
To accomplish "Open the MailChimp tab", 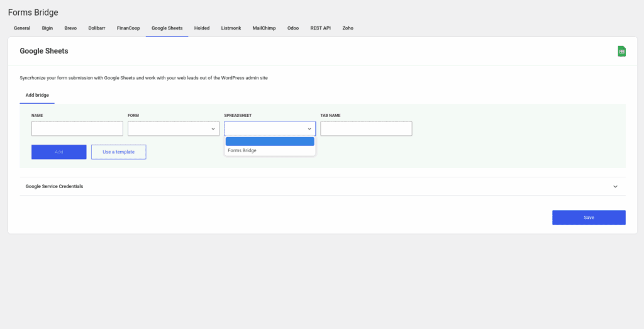I will point(264,28).
